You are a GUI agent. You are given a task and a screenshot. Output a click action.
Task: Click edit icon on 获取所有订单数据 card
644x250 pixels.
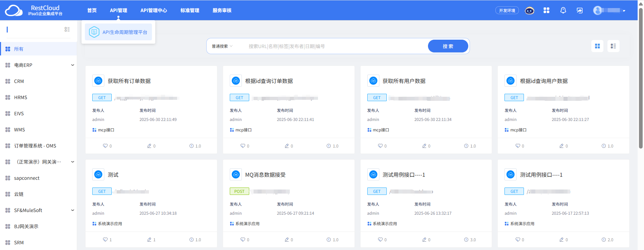(x=149, y=146)
